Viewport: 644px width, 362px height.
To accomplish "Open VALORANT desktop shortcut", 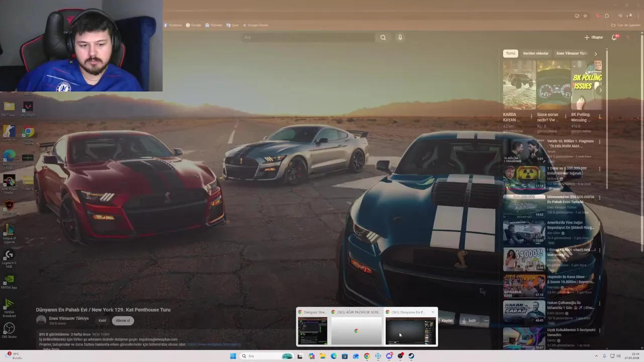I will 28,109.
